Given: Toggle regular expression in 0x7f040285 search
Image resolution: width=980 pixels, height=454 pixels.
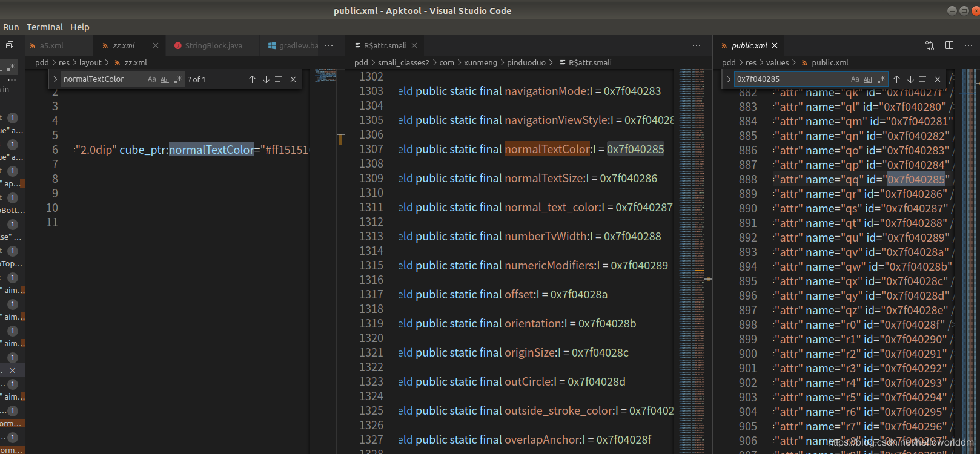Looking at the screenshot, I should 881,79.
